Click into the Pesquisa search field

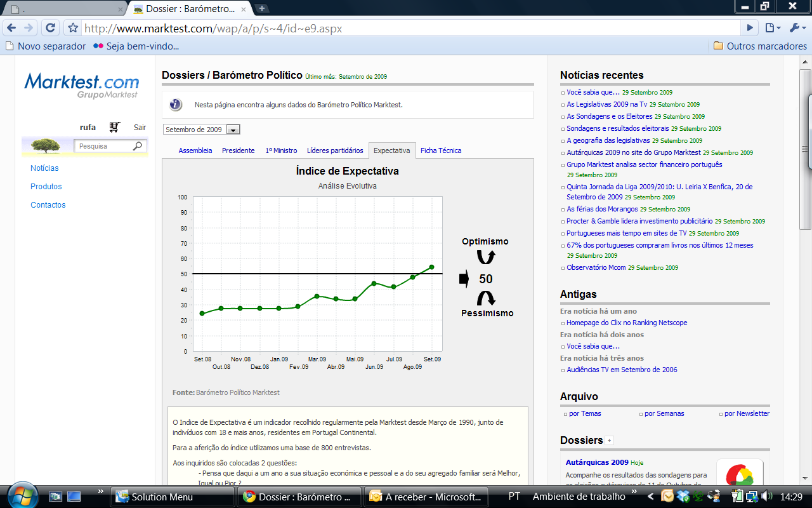[x=103, y=146]
